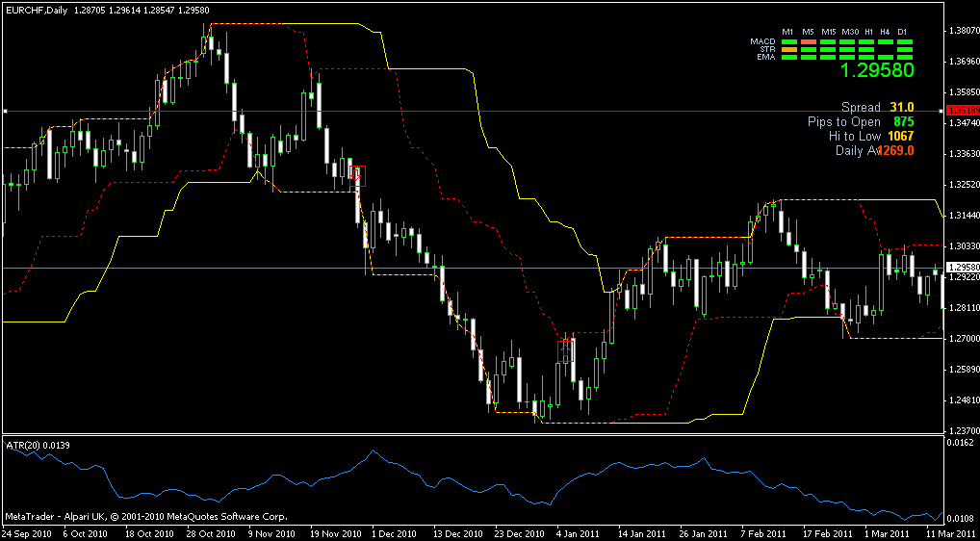
Task: Click the MACD row label
Action: [x=762, y=41]
